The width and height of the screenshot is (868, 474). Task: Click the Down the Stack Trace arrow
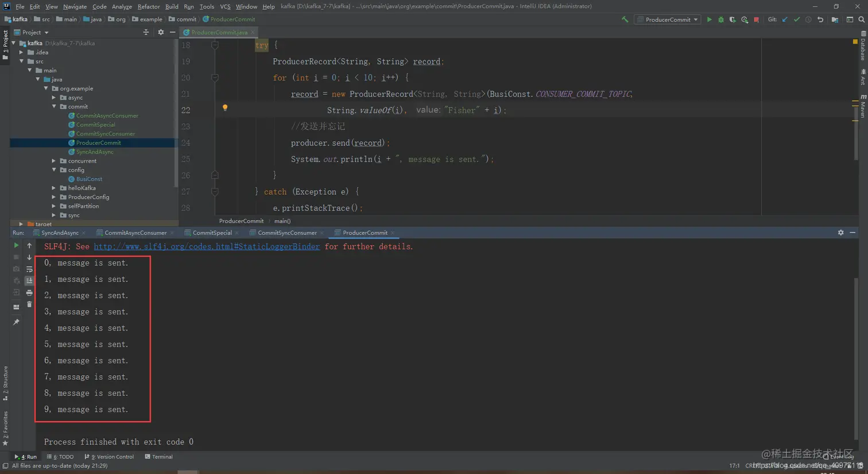(x=29, y=257)
